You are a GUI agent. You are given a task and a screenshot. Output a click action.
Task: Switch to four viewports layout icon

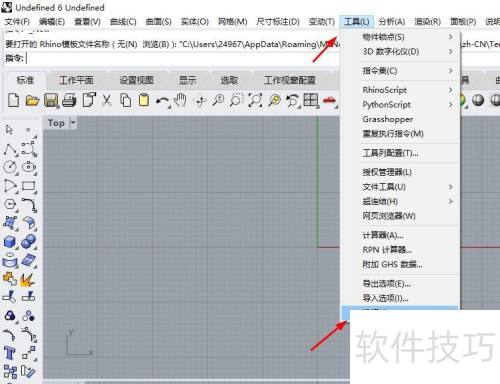click(311, 100)
